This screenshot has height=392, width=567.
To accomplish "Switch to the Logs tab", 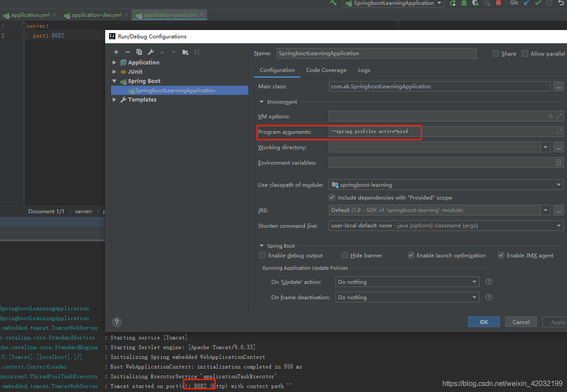I will (x=364, y=70).
